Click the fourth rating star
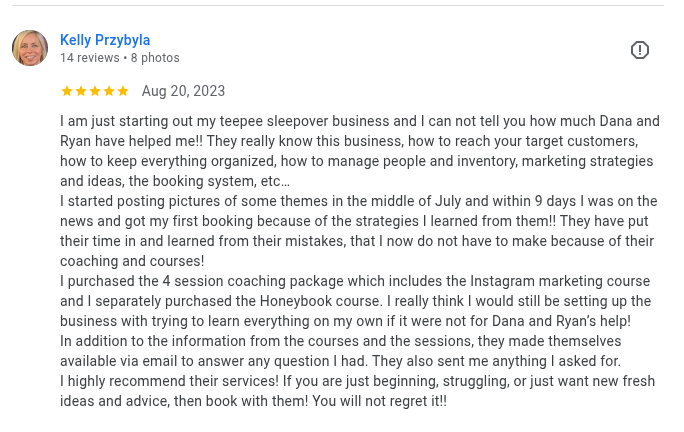The height and width of the screenshot is (432, 684). (x=109, y=91)
